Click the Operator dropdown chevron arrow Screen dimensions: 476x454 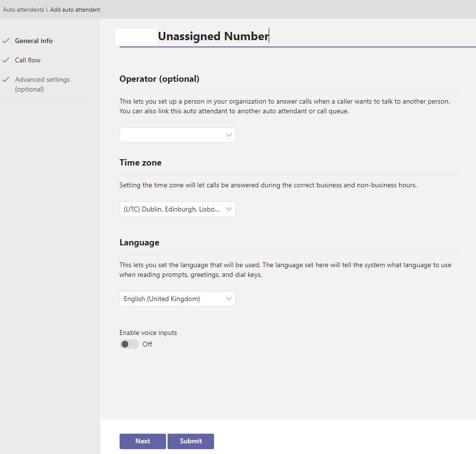click(229, 135)
